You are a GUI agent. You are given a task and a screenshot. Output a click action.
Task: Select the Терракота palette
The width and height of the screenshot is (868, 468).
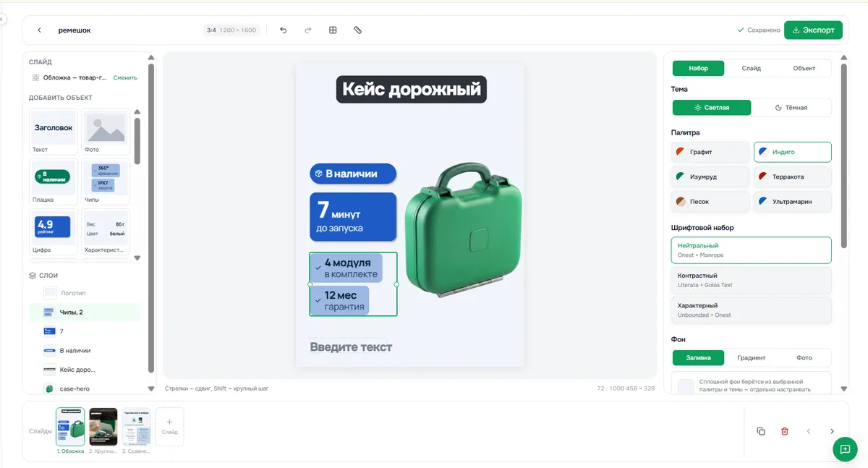click(793, 176)
